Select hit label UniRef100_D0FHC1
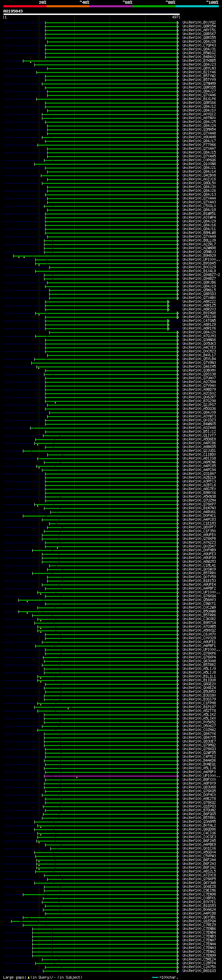Image resolution: width=222 pixels, height=980 pixels. (x=199, y=516)
